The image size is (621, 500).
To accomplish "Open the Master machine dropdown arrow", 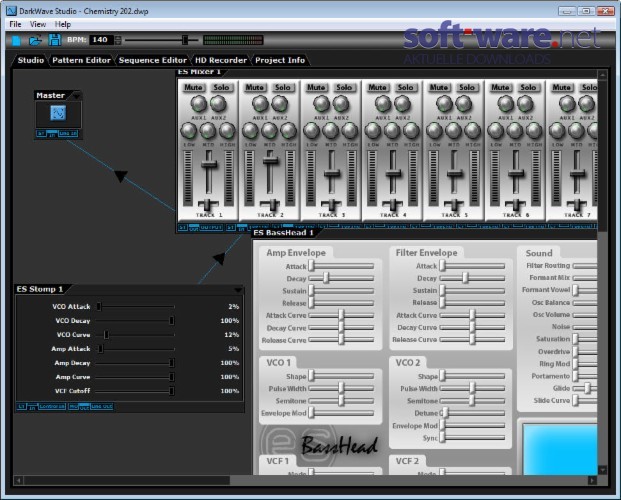I will (x=76, y=95).
